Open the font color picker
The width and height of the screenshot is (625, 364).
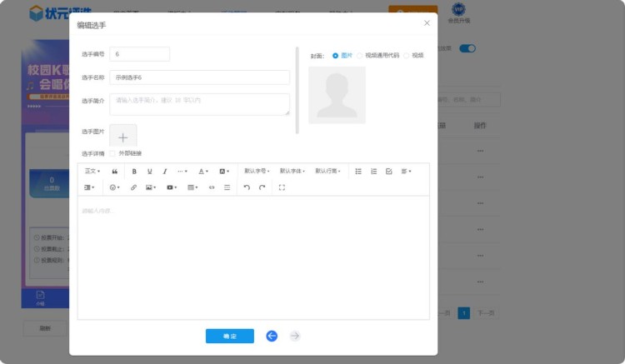coord(203,171)
